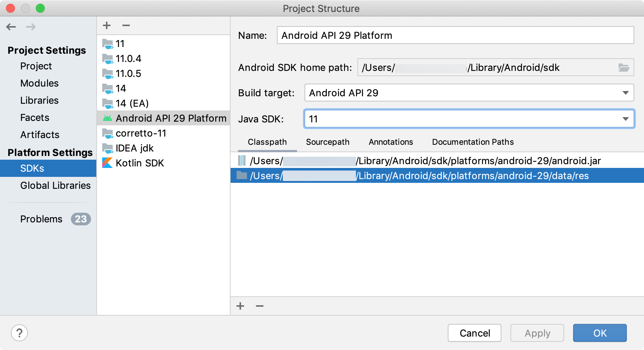
Task: Select IDEA jdk entry
Action: [x=163, y=148]
